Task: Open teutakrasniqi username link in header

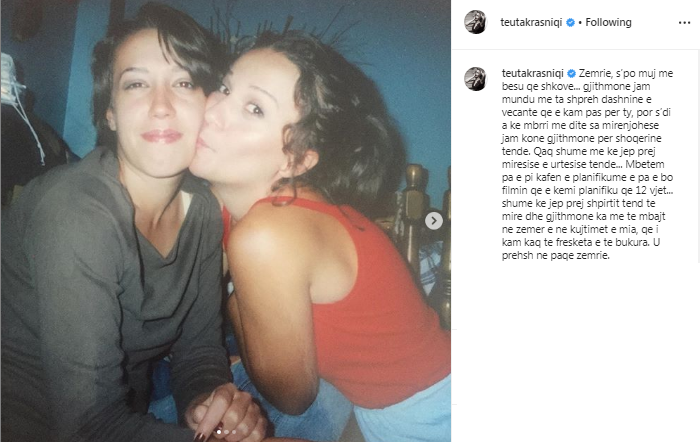Action: [531, 22]
